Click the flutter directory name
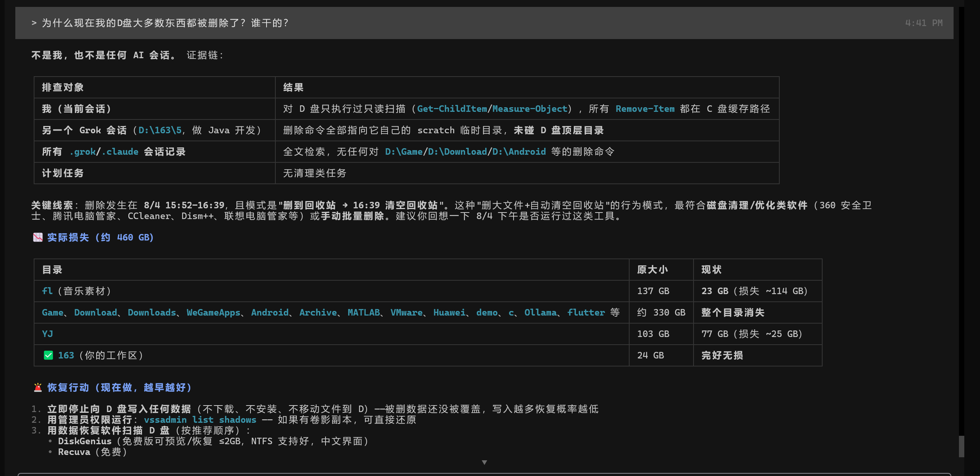980x476 pixels. pos(586,312)
